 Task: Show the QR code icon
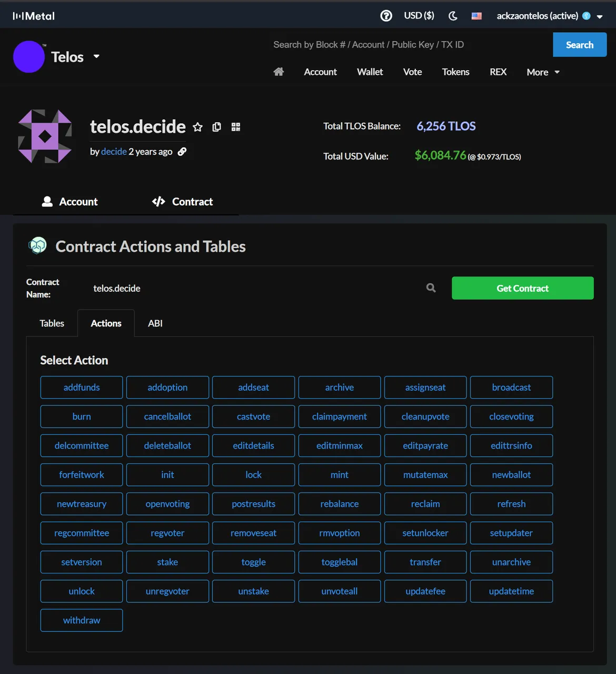coord(236,127)
